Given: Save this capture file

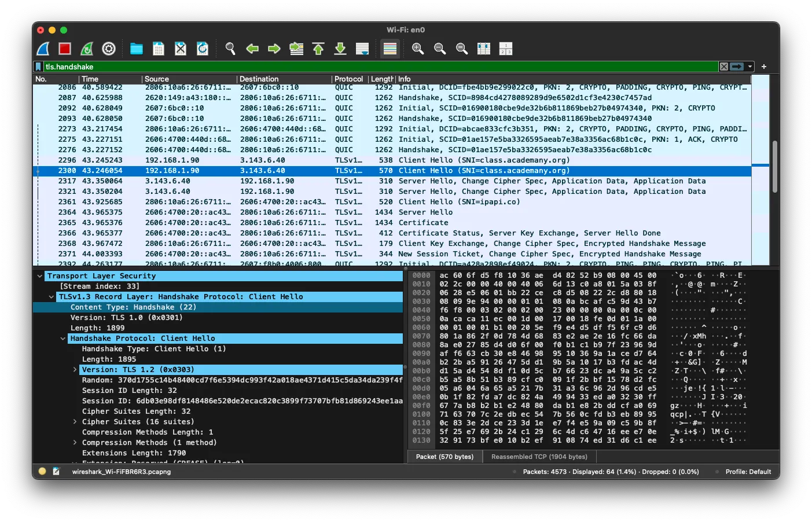Looking at the screenshot, I should (x=159, y=49).
